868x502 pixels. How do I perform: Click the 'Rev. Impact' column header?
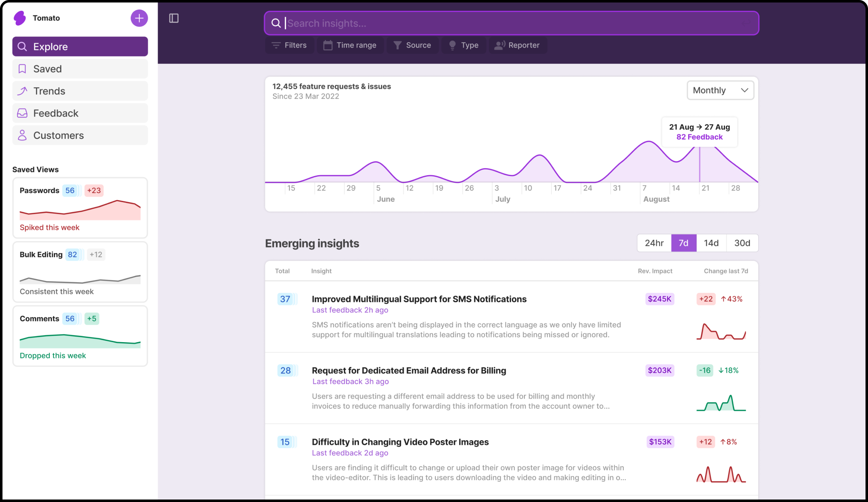655,271
